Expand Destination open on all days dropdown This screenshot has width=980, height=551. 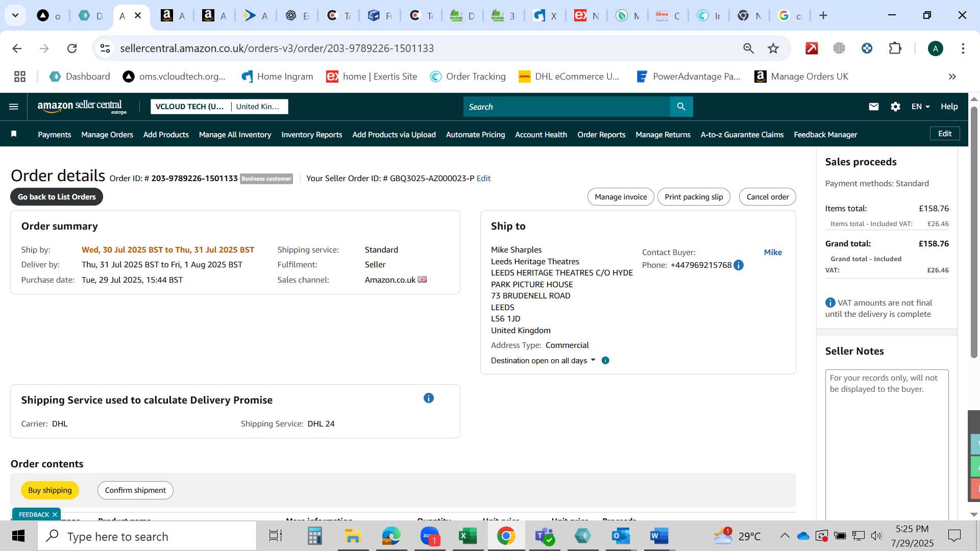click(x=543, y=361)
